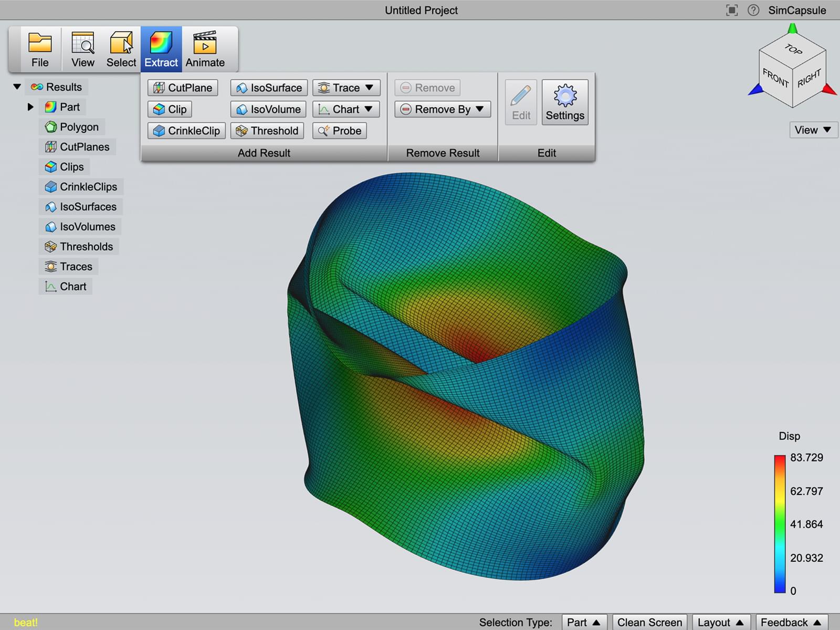
Task: Click the green axis arrow on view cube
Action: (x=793, y=28)
